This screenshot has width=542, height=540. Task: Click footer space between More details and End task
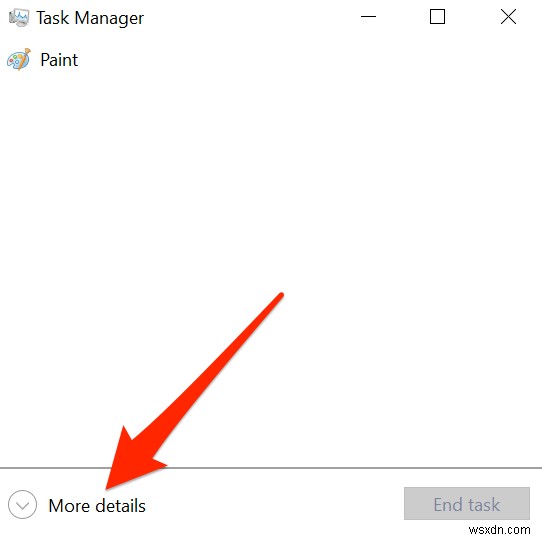coord(275,504)
